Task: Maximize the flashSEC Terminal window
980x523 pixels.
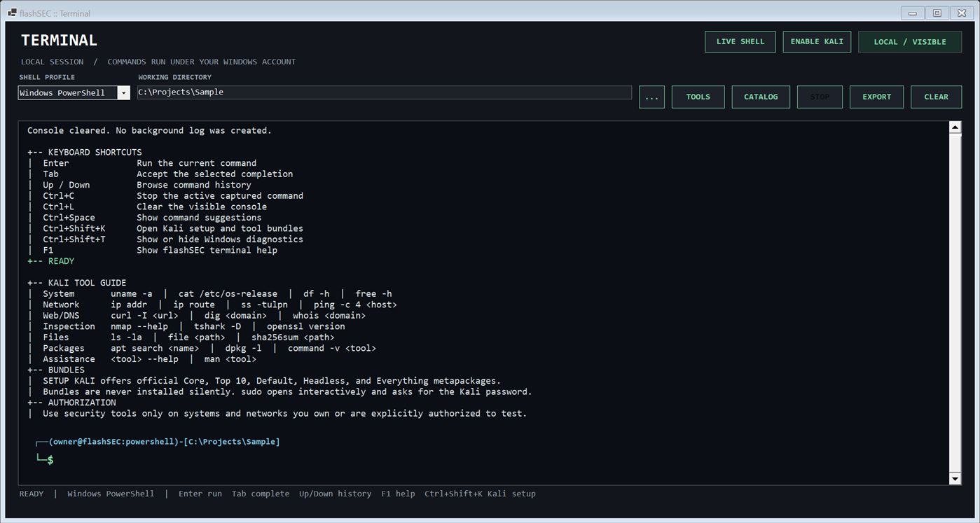Action: point(937,13)
